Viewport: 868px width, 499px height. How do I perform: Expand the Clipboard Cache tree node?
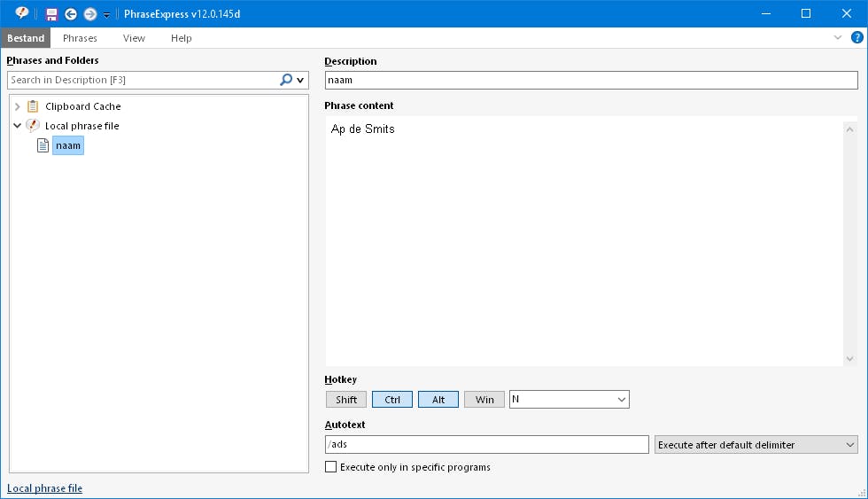click(x=18, y=106)
